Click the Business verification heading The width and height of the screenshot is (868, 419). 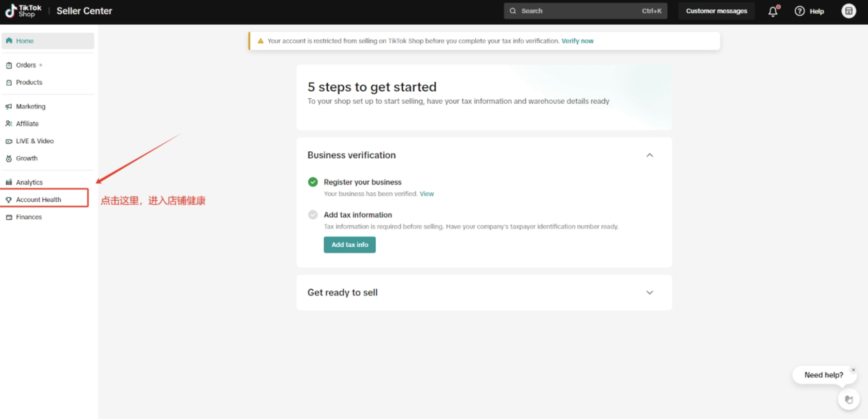click(351, 155)
